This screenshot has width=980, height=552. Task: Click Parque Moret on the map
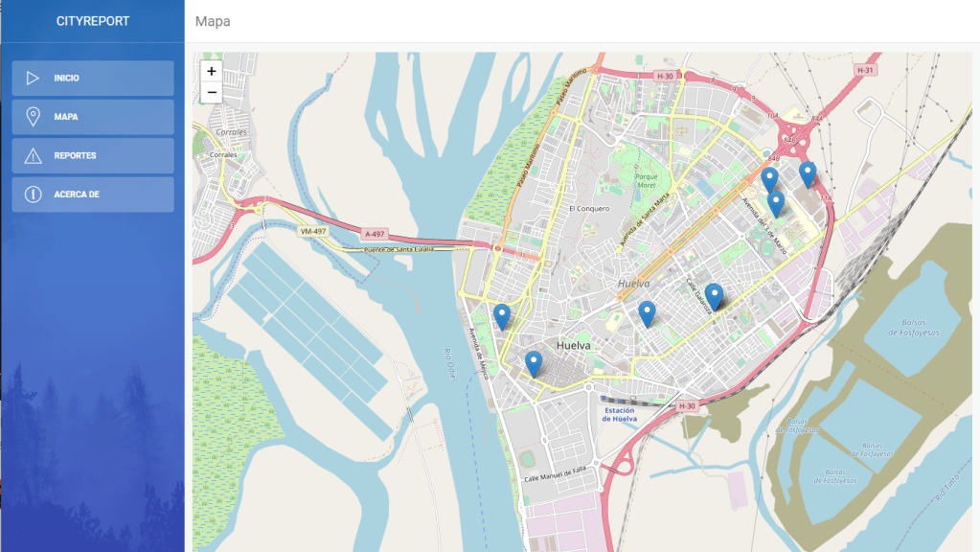coord(649,179)
